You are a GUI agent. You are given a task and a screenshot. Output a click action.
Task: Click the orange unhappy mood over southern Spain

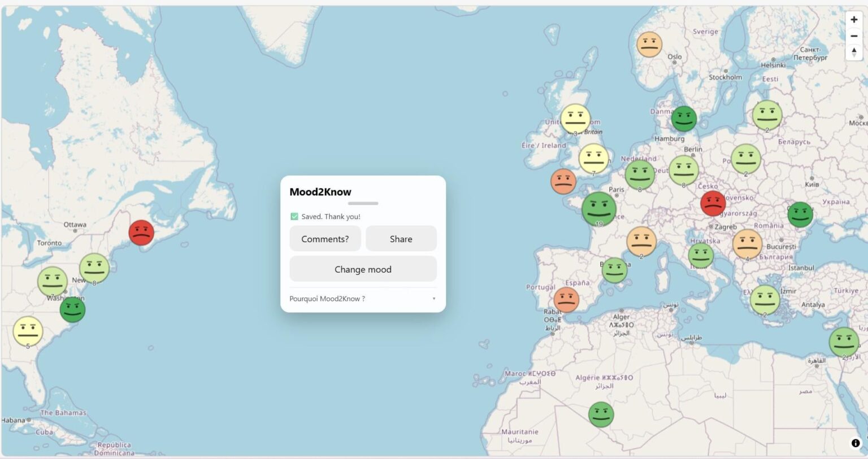(565, 300)
